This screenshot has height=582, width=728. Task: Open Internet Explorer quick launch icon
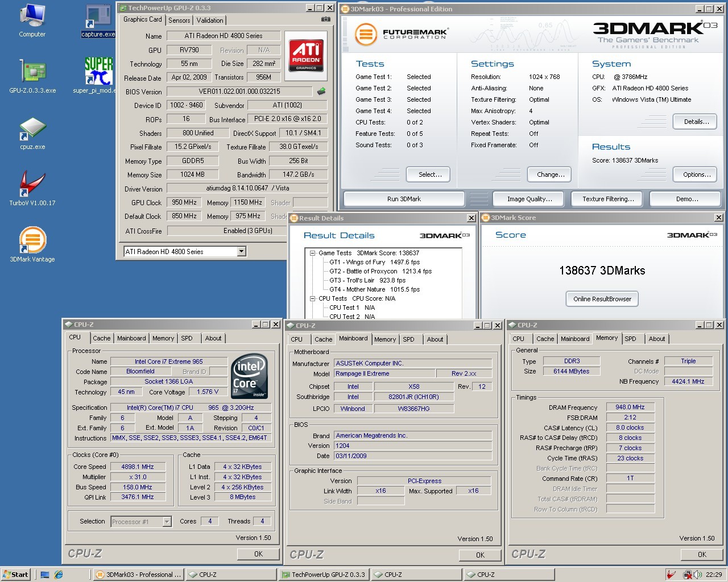58,575
